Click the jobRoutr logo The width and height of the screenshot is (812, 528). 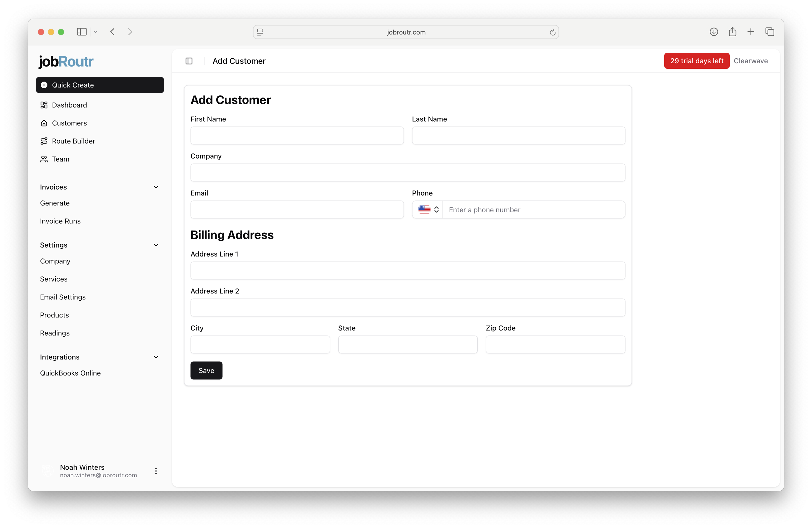(x=65, y=61)
